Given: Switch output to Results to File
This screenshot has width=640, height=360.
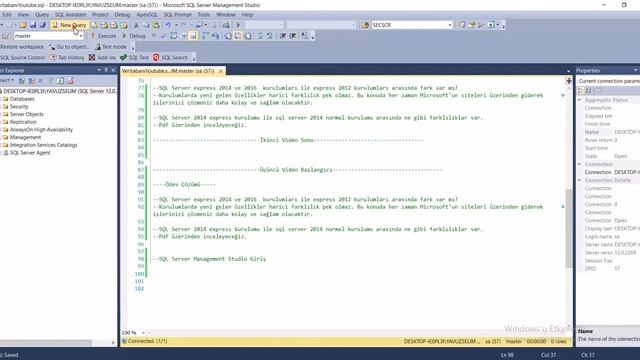Looking at the screenshot, I should click(x=248, y=36).
